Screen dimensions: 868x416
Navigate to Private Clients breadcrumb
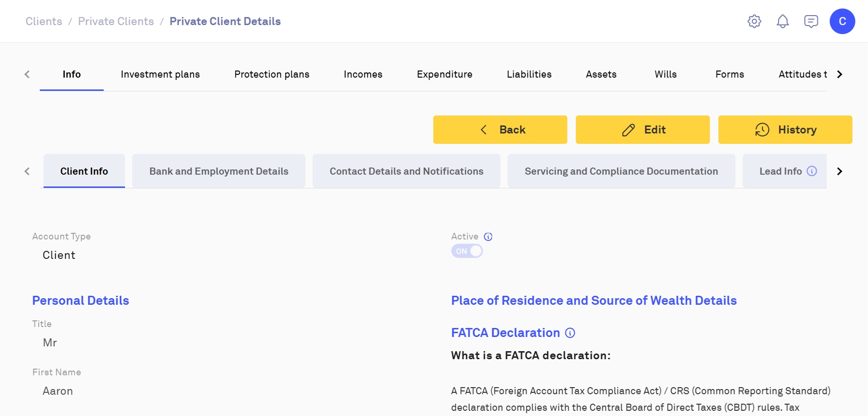tap(116, 21)
